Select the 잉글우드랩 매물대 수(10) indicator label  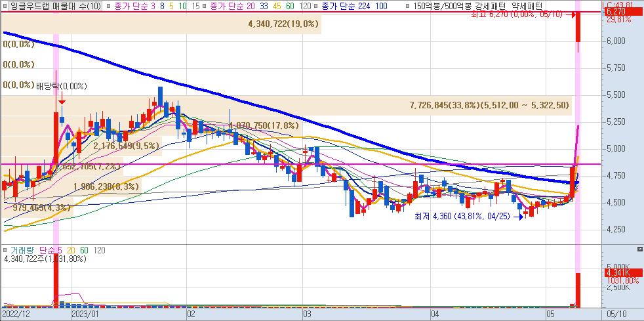click(x=54, y=6)
